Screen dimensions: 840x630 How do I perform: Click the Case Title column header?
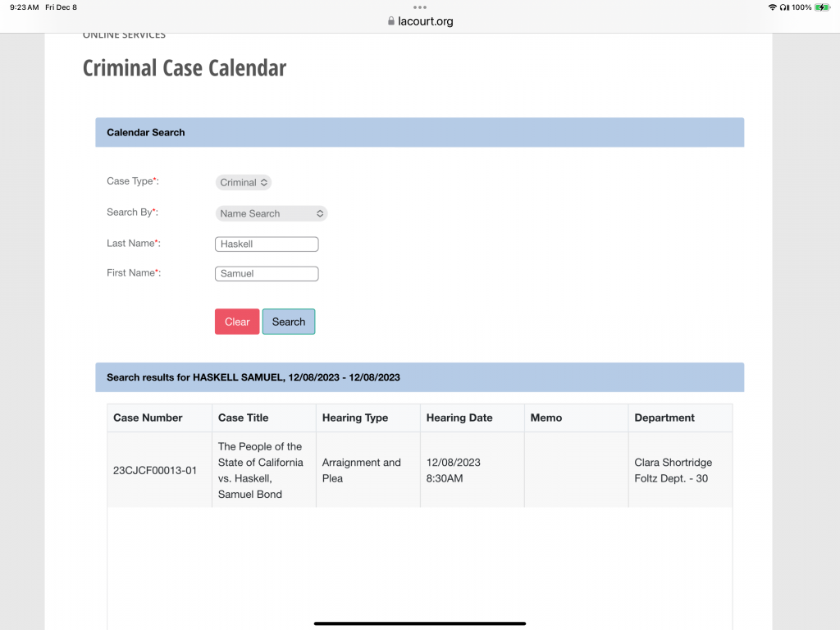pos(243,418)
